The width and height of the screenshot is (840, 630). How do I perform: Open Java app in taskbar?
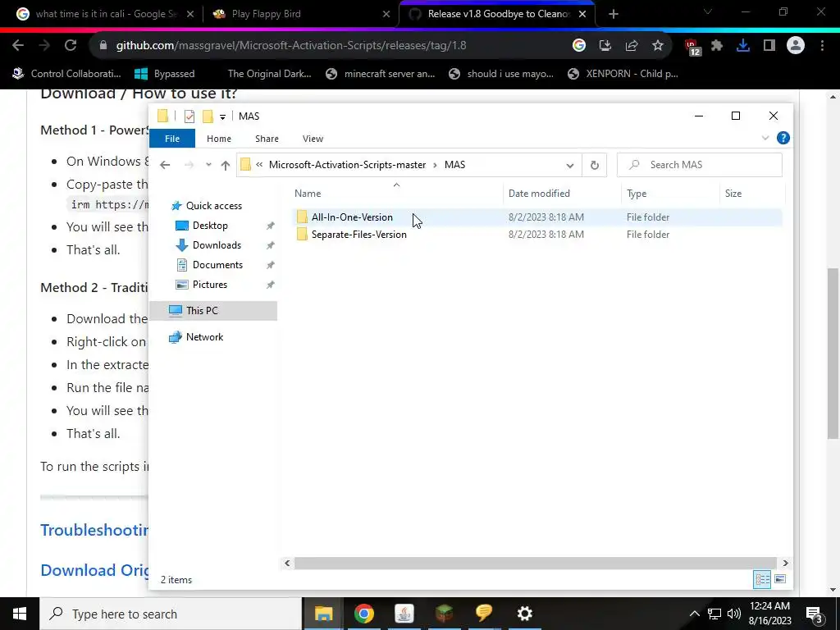coord(404,614)
